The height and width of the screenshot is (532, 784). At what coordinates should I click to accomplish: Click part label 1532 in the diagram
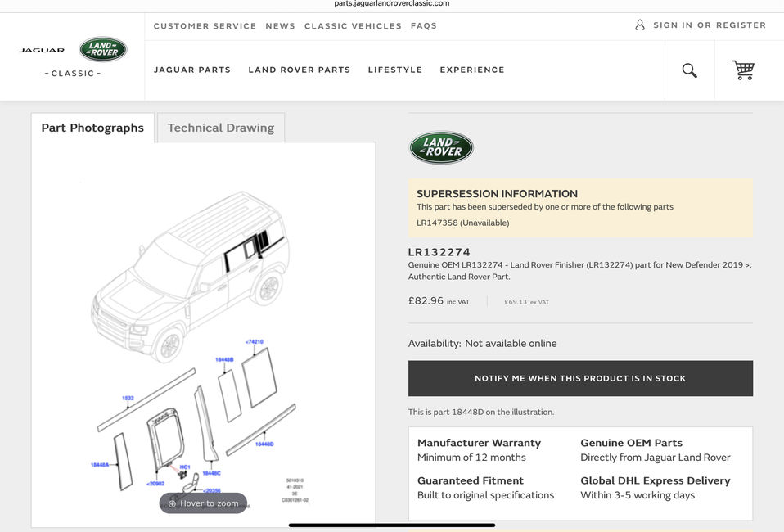128,398
